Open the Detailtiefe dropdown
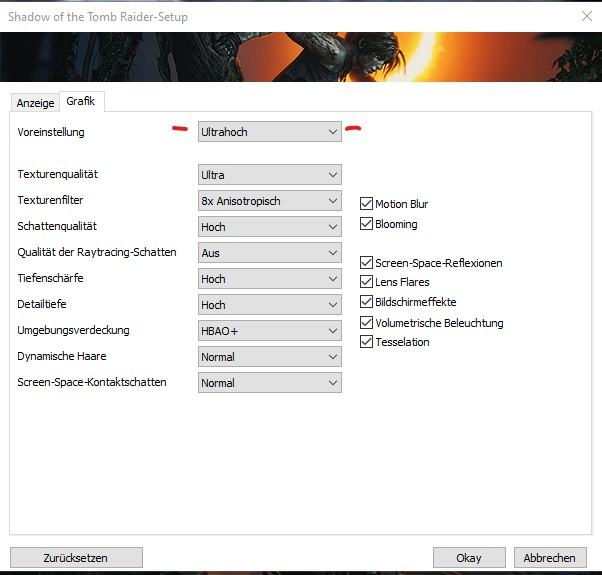The width and height of the screenshot is (602, 575). coord(270,305)
